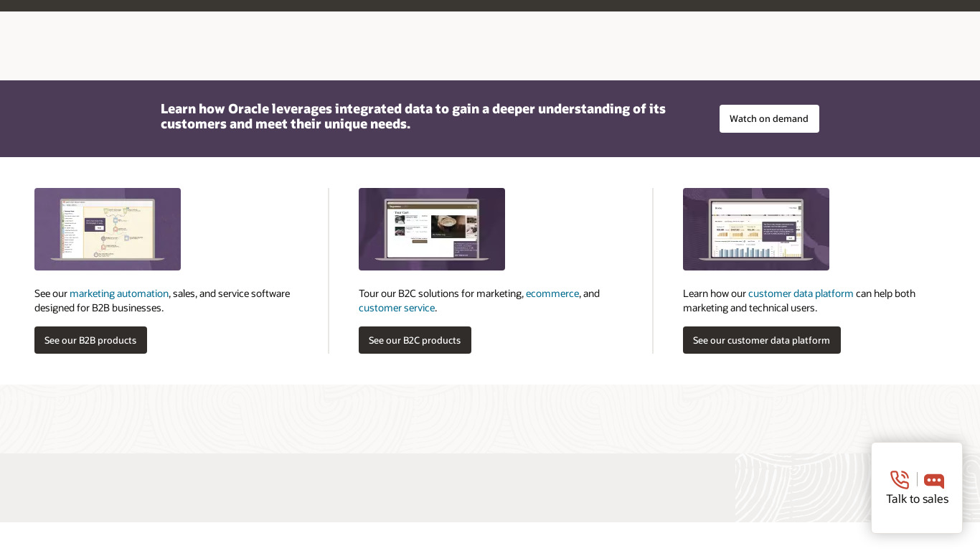
Task: Click See our customer data platform button
Action: tap(761, 340)
